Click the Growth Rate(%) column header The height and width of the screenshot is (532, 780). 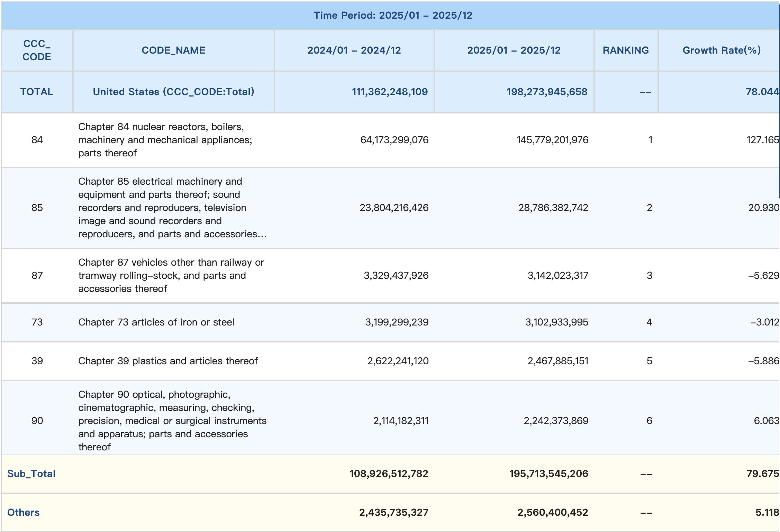[722, 50]
